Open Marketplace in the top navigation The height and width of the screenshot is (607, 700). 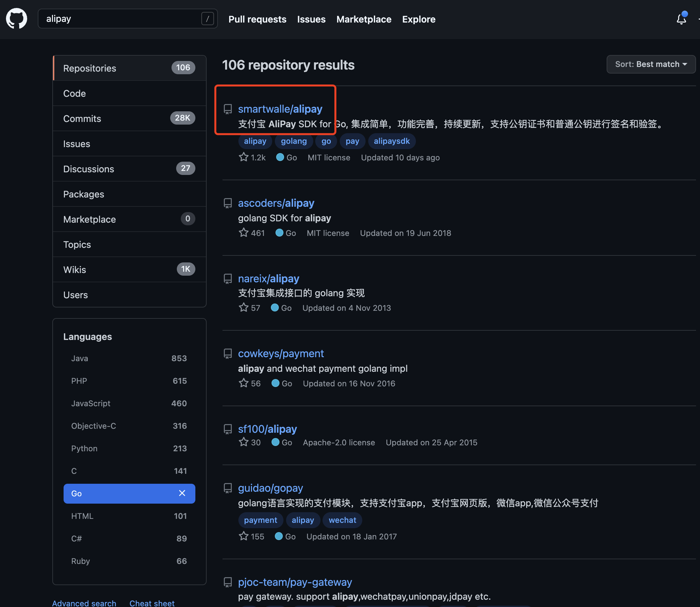click(364, 19)
